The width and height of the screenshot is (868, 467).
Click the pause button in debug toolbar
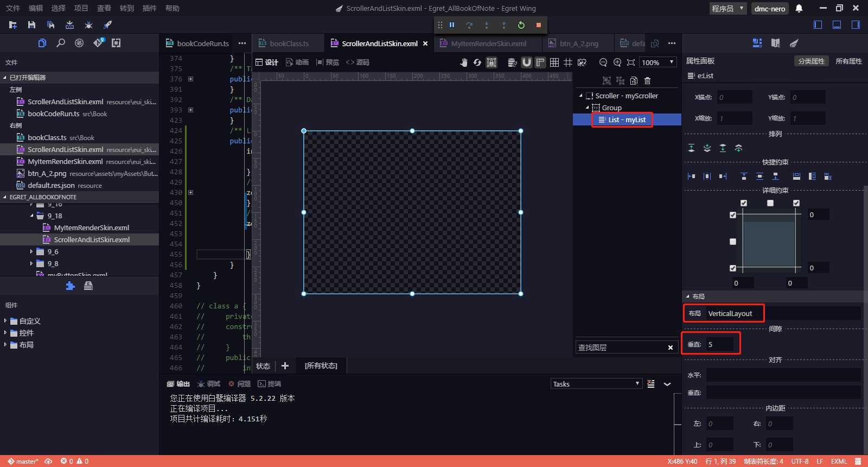pos(452,25)
